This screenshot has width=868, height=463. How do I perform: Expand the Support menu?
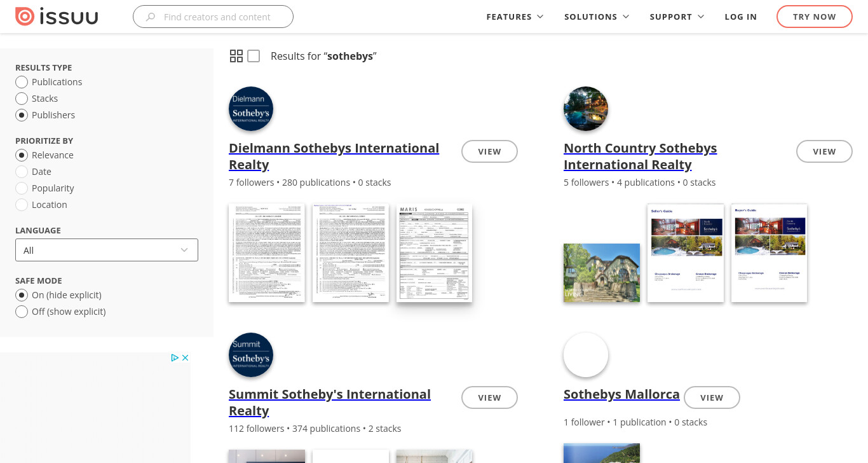(677, 17)
